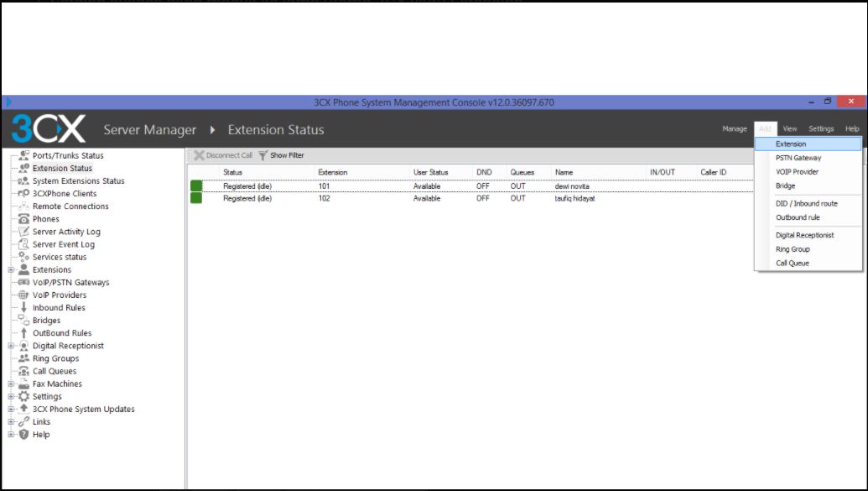Click the Server Activity Log icon
This screenshot has width=868, height=491.
pos(23,232)
